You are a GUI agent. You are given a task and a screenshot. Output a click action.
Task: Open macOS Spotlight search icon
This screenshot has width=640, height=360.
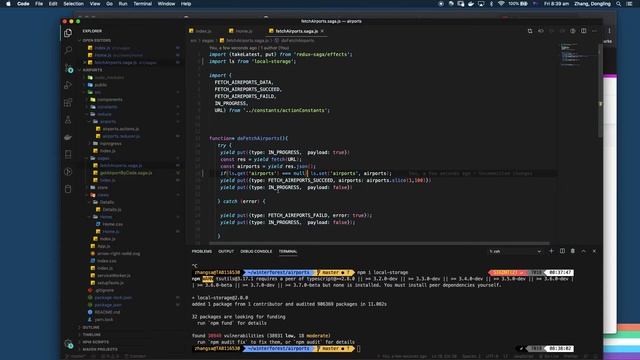[x=619, y=4]
